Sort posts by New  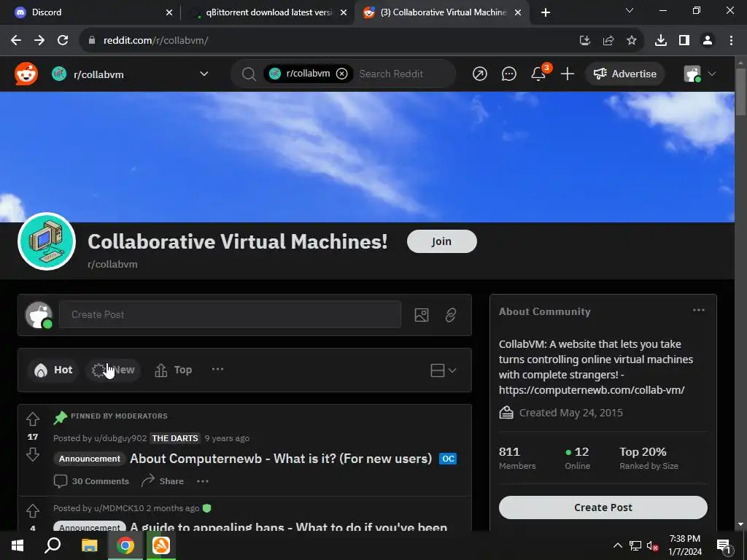tap(113, 370)
